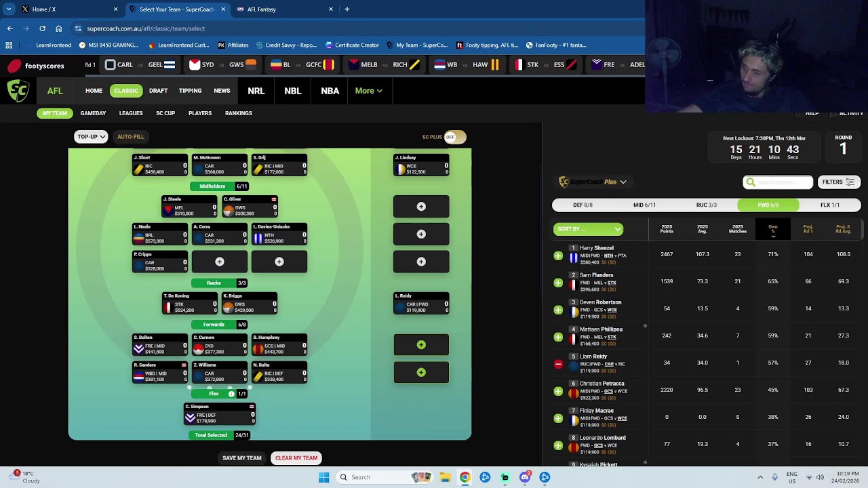Click the C. Oliver card flag icon
Screen dimensions: 868x488
click(x=274, y=199)
